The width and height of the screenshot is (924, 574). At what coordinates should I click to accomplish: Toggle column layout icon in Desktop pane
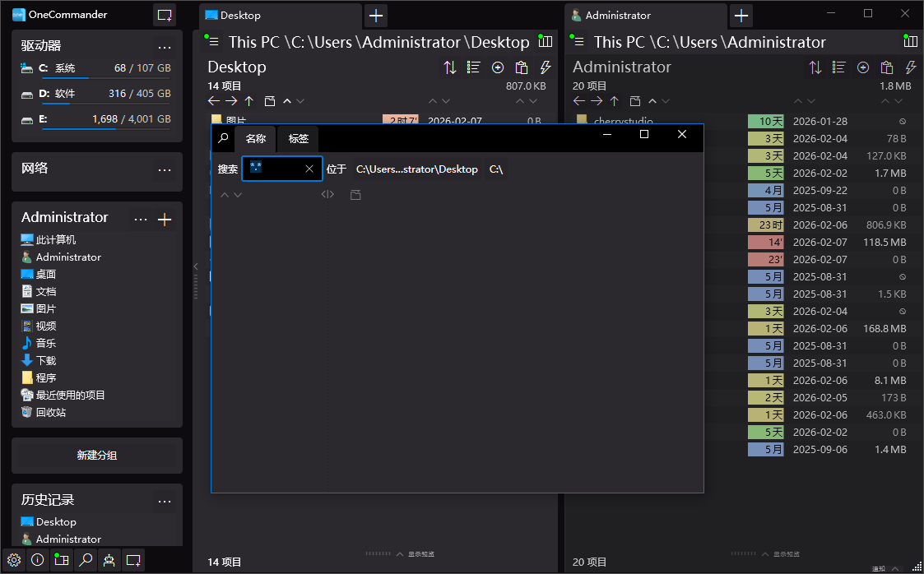click(x=544, y=41)
